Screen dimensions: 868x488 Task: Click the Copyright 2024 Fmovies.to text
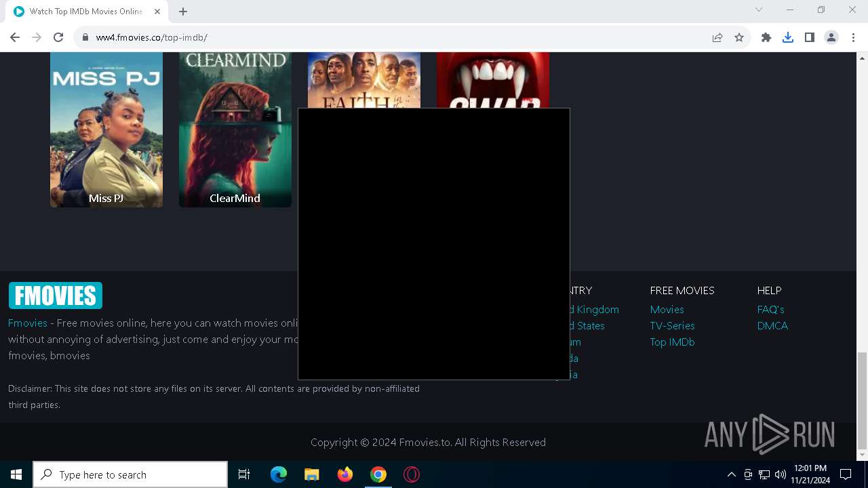coord(428,443)
